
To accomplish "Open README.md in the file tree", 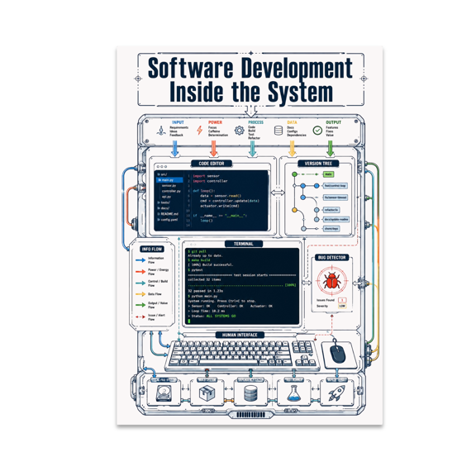I will click(168, 214).
